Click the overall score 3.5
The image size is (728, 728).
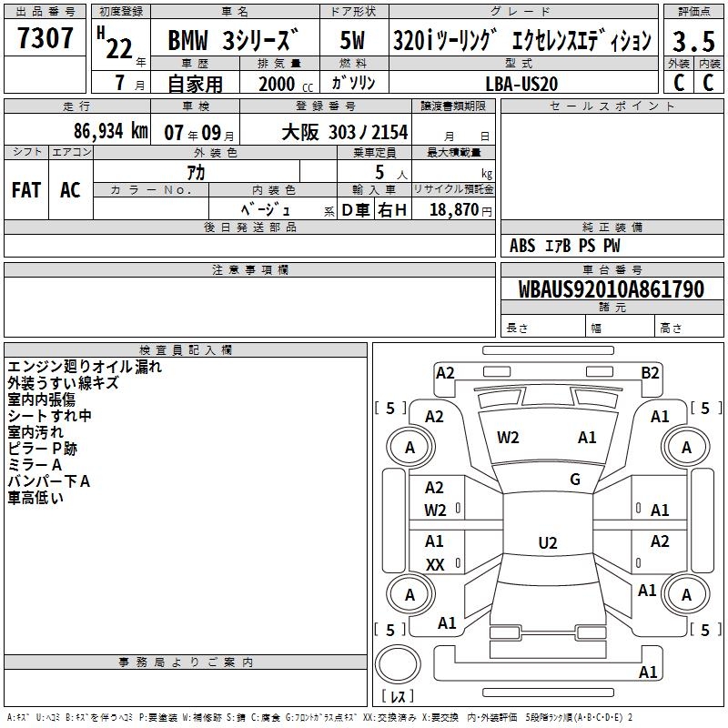693,41
